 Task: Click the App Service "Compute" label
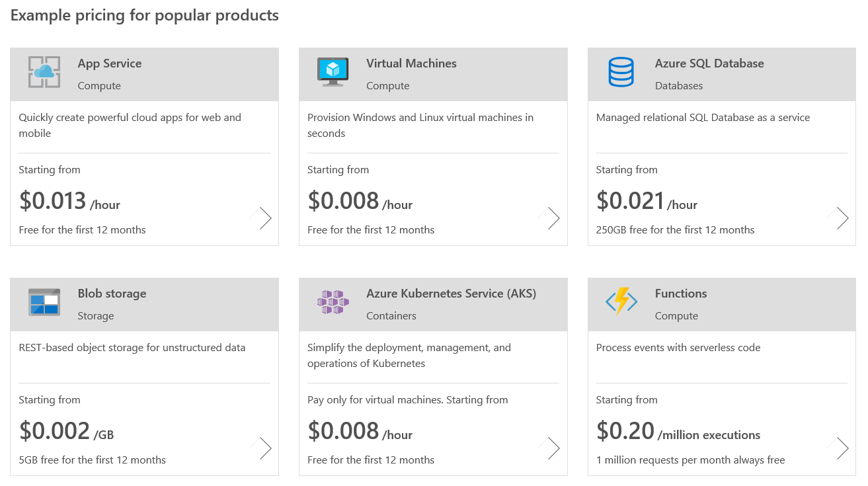tap(99, 86)
